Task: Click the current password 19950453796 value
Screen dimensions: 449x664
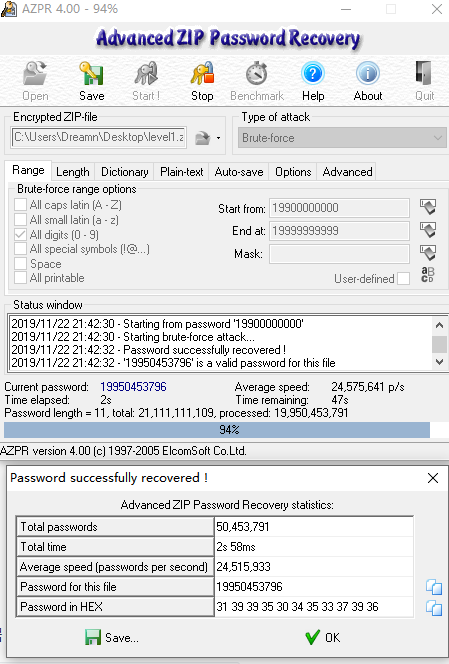Action: click(x=133, y=387)
